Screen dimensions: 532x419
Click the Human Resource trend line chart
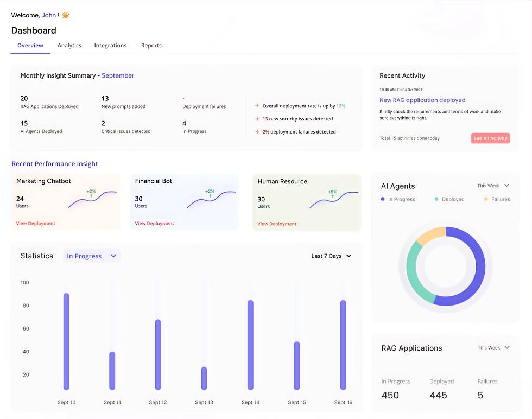coord(334,200)
